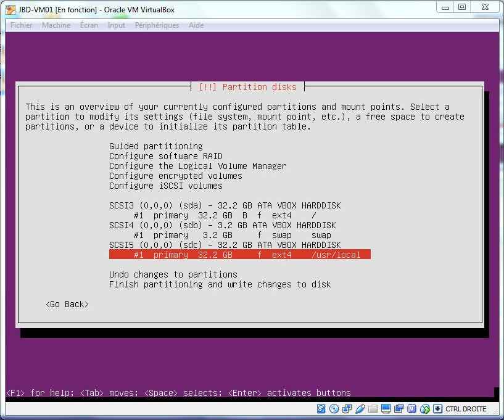Open the Fichier menu
The image size is (504, 420).
[x=22, y=25]
